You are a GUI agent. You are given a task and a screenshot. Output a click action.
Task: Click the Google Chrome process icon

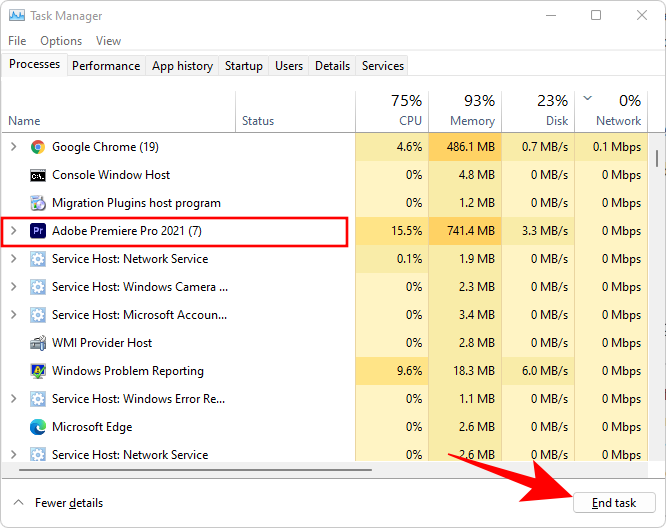38,147
